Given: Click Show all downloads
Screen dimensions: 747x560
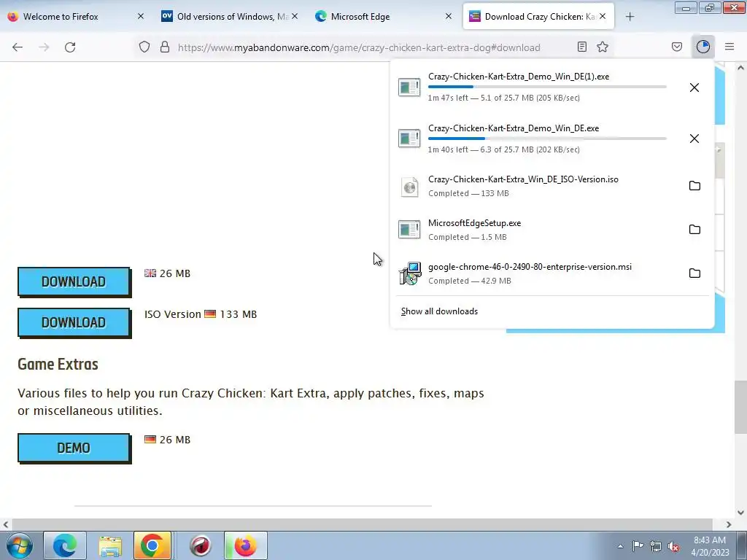Looking at the screenshot, I should coord(439,311).
